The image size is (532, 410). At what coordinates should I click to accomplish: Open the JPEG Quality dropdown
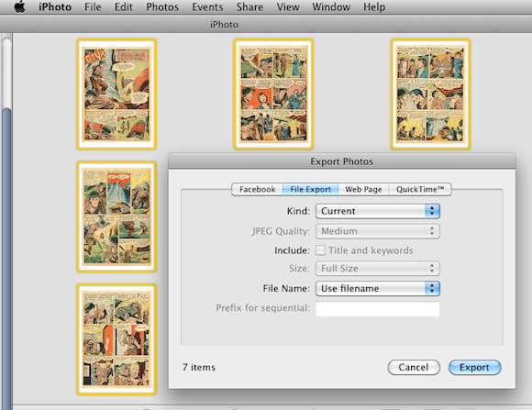pyautogui.click(x=378, y=231)
